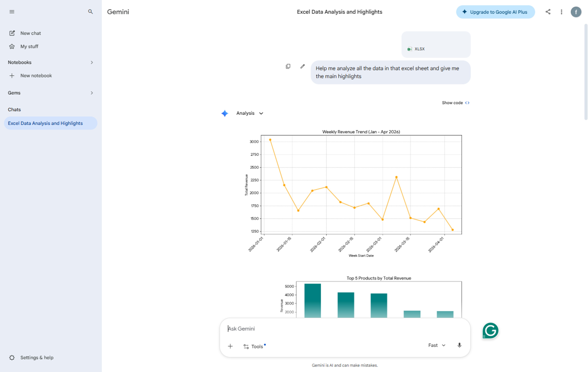Click Show code
Screen dimensions: 588x372
456,103
